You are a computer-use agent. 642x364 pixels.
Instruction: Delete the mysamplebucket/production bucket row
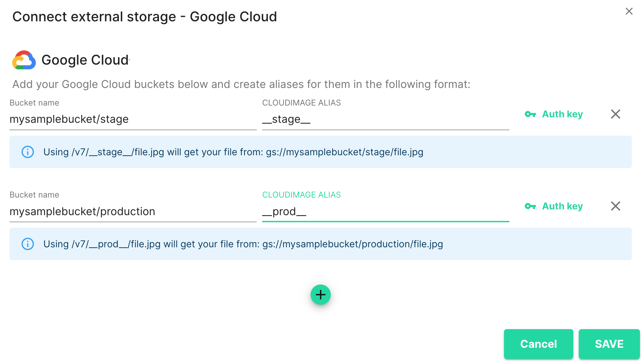[x=615, y=206]
